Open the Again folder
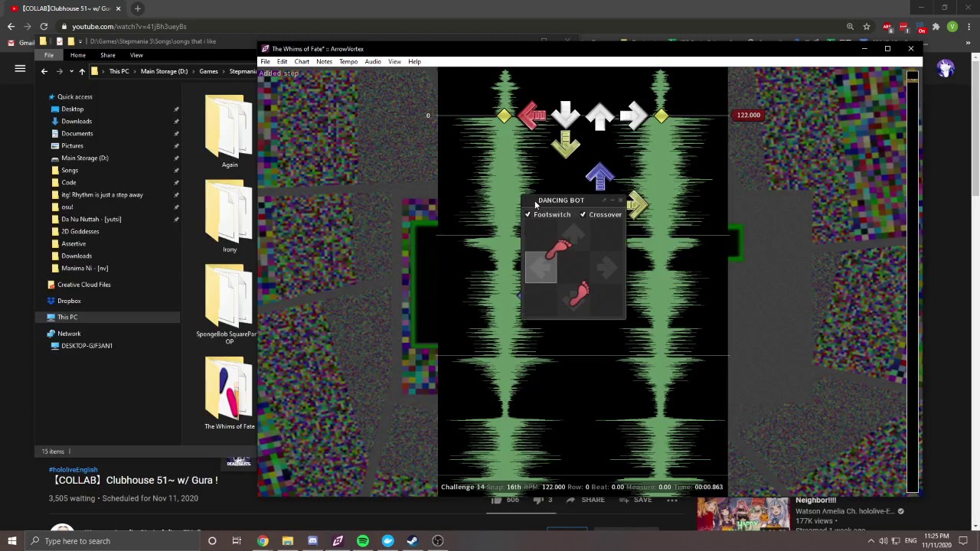980x551 pixels. 230,131
